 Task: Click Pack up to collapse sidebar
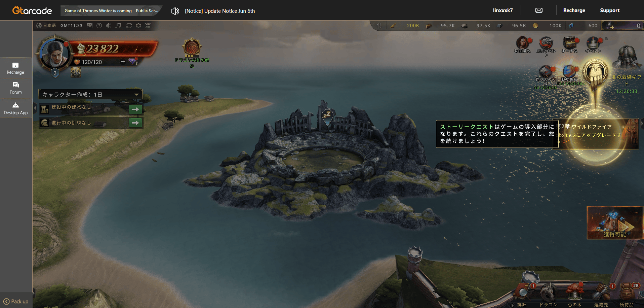(16, 301)
